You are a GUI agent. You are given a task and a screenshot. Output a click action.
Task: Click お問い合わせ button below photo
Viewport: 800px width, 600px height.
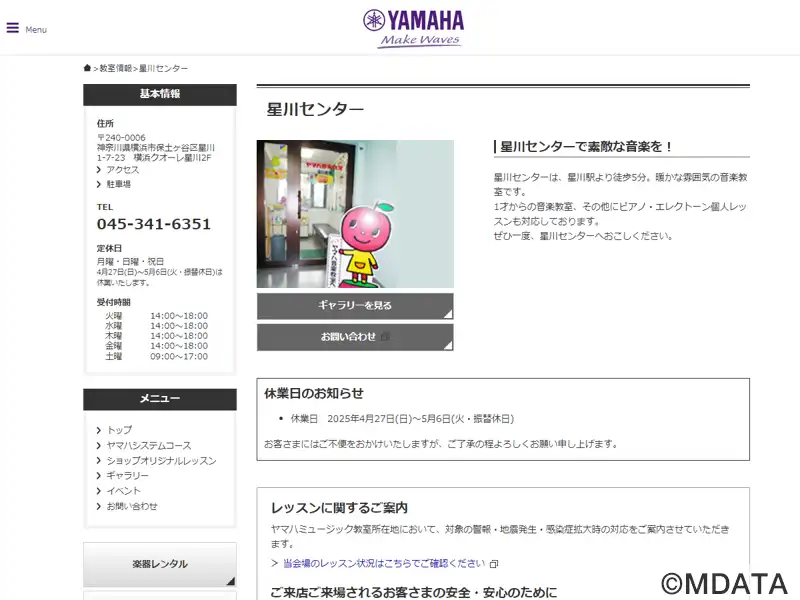(355, 337)
